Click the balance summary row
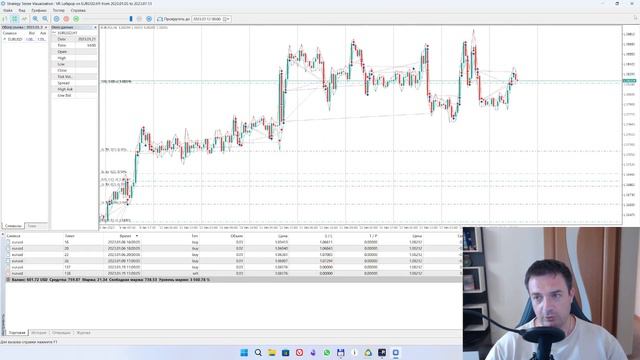 (x=233, y=280)
